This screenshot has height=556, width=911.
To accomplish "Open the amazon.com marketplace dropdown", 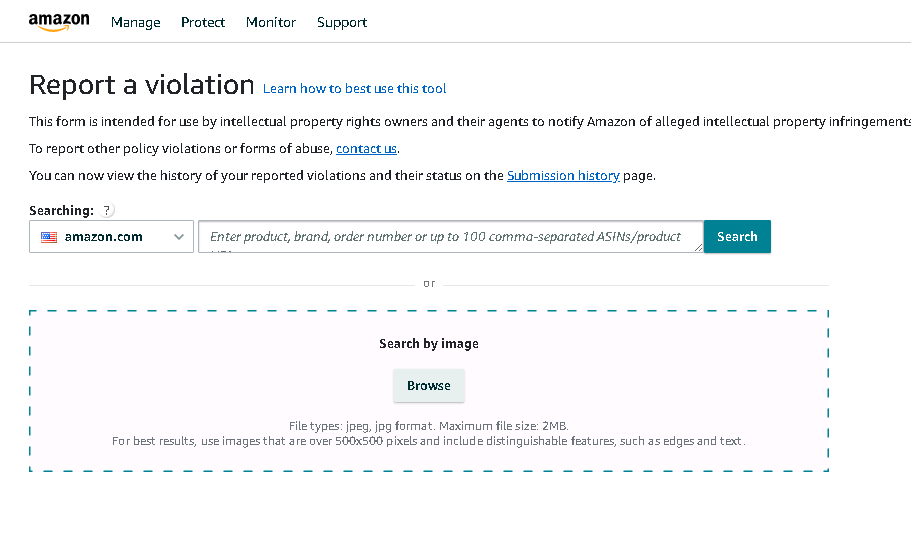I will point(112,236).
